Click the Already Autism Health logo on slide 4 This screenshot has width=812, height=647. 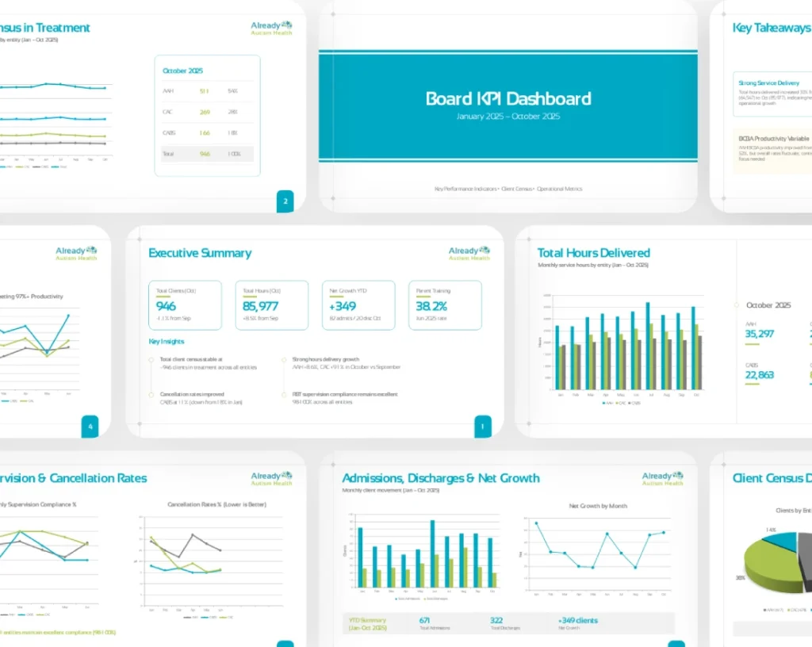click(x=76, y=253)
